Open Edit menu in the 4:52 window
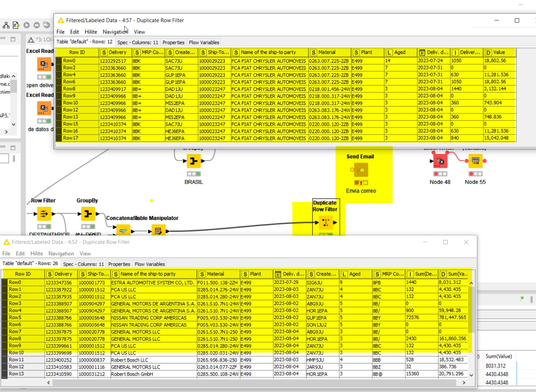Screen dimensions: 536x392 coord(20,253)
